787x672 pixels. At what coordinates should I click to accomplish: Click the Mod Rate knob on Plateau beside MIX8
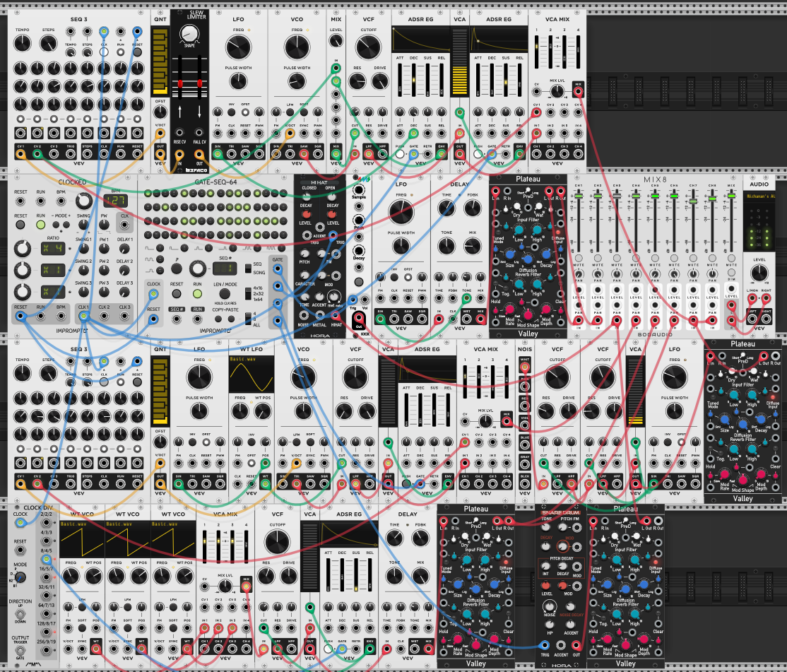click(x=510, y=310)
